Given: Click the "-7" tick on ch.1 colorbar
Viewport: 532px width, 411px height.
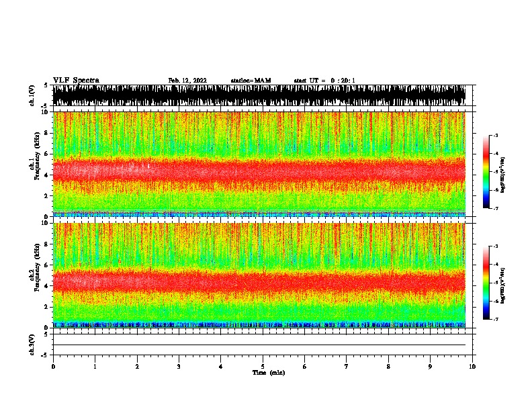Looking at the screenshot, I should click(496, 208).
